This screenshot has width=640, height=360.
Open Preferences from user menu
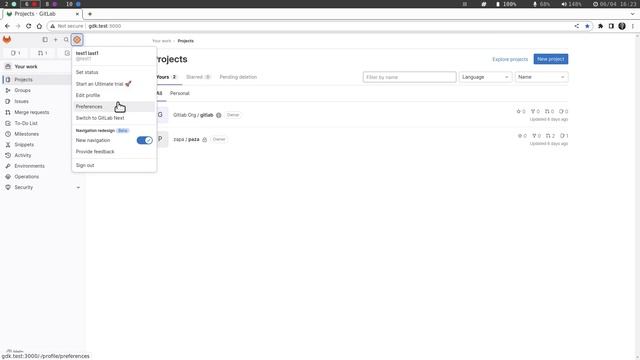[x=114, y=107]
